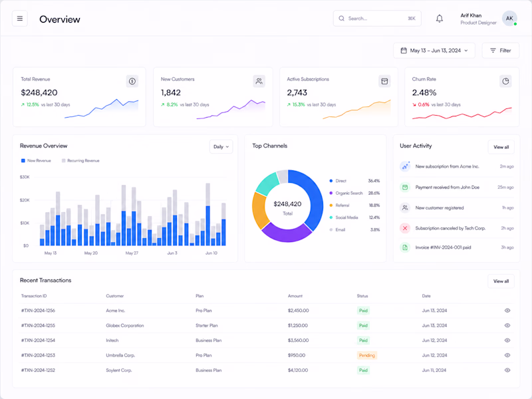View Umbrella Corp. transaction via eye icon
Screen dimensions: 532x399
click(x=507, y=355)
